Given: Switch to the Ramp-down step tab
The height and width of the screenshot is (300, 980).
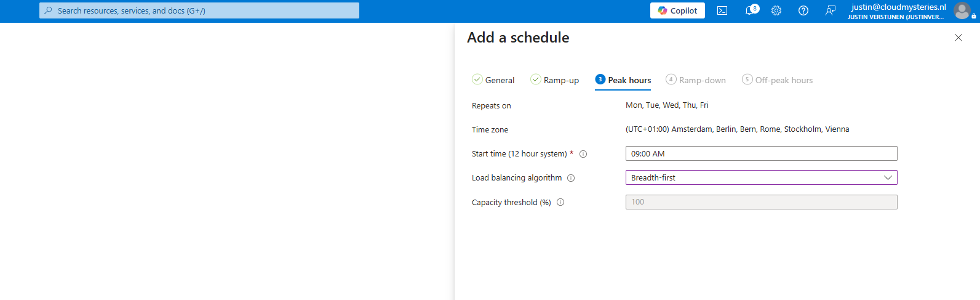Looking at the screenshot, I should pyautogui.click(x=696, y=80).
